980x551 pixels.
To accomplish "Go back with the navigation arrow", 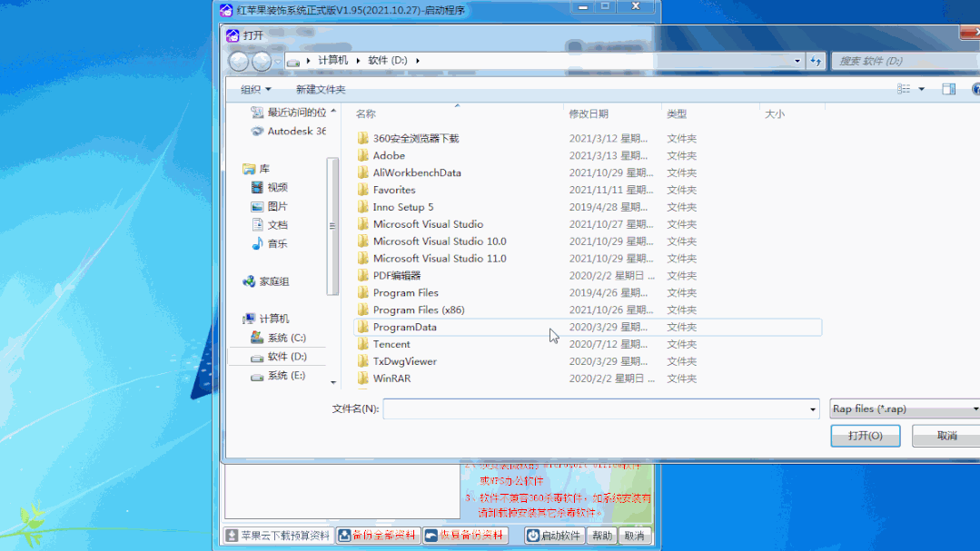I will (x=238, y=61).
